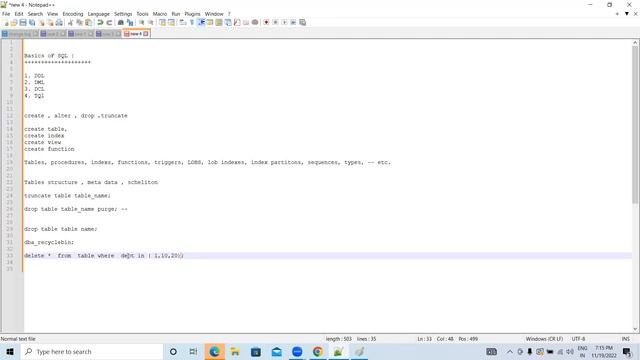Click the scrollbar down arrow
The image size is (640, 360).
(636, 329)
